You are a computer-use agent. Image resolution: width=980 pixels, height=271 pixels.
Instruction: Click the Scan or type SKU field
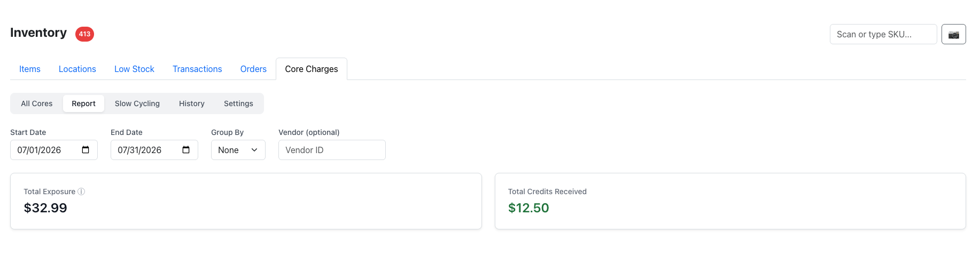tap(883, 34)
